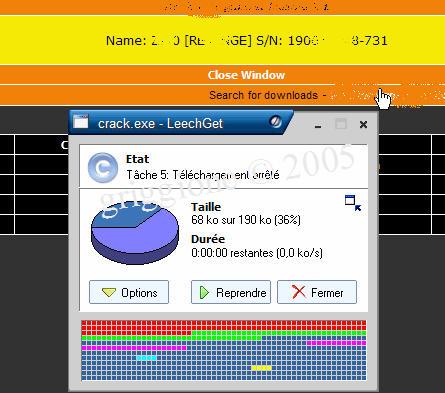Click the compact window mode icon near Taille
Viewport: 445px width, 393px height.
point(353,203)
